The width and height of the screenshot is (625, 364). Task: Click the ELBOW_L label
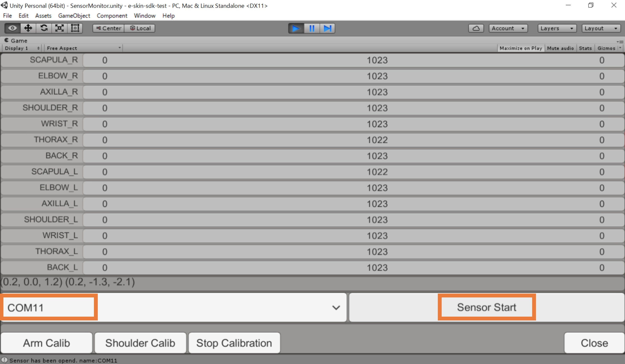click(58, 188)
